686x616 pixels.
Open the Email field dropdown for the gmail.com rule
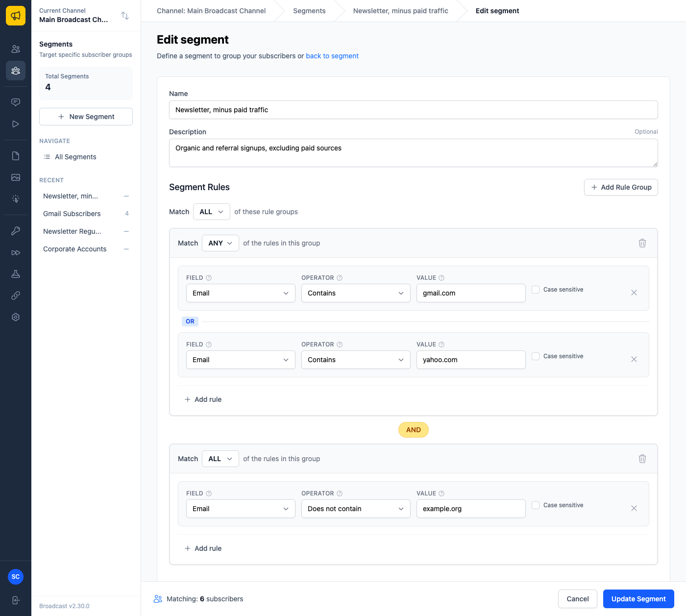click(x=241, y=293)
